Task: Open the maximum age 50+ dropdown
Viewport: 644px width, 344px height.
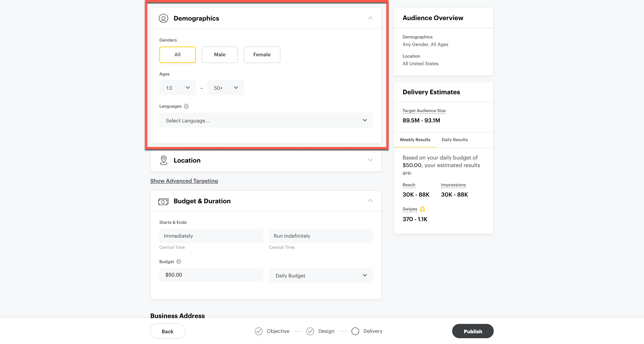Action: 225,88
